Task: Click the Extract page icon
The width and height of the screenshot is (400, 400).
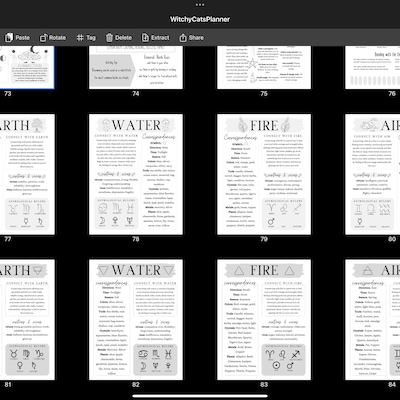Action: [x=145, y=38]
